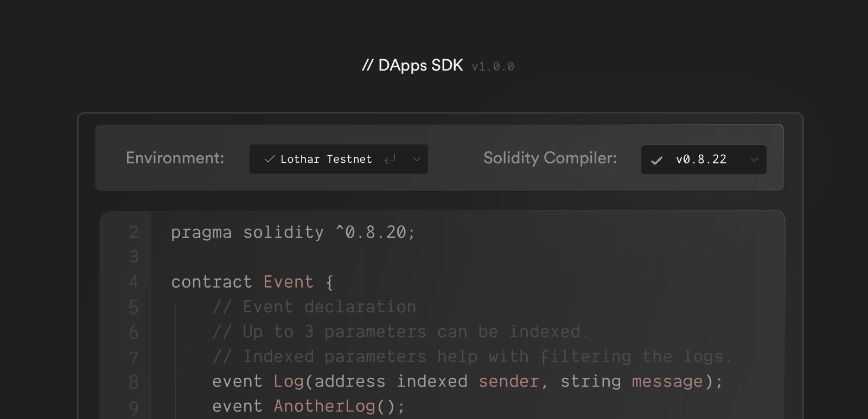Click the Event contract name in code
Screen dimensions: 868x419
point(288,282)
